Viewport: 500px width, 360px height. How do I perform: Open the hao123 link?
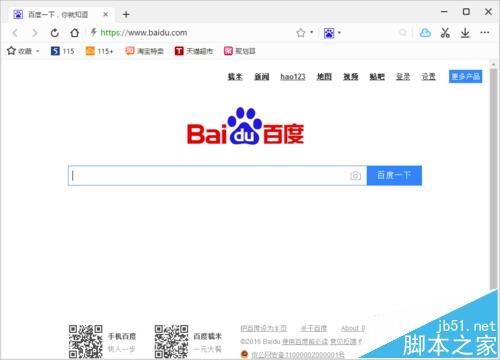click(x=293, y=77)
